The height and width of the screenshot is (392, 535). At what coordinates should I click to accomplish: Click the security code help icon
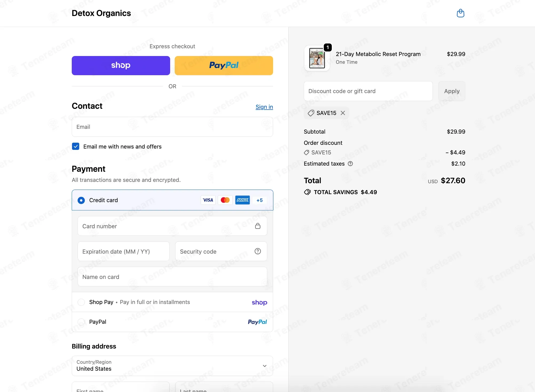coord(258,251)
